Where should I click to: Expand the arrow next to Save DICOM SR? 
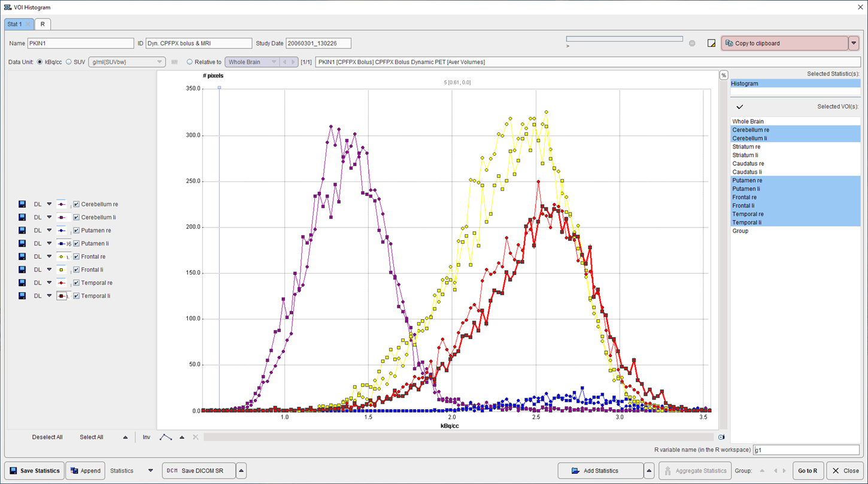[x=241, y=471]
